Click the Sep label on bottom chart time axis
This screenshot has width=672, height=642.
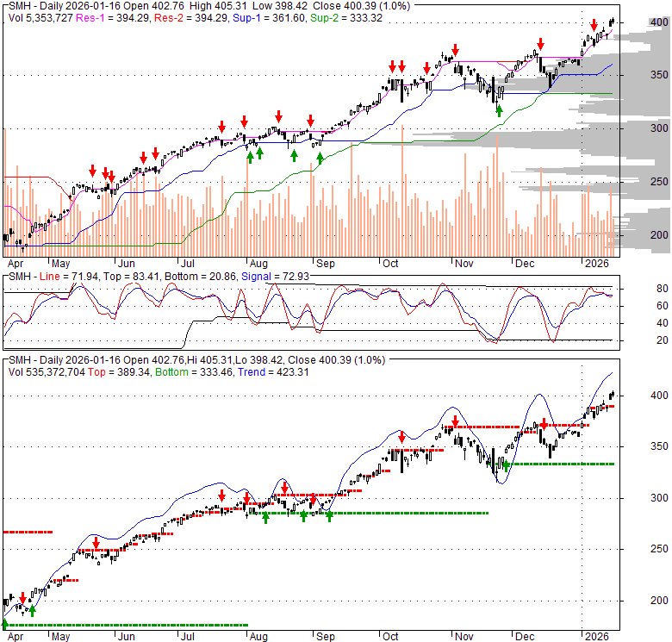click(326, 637)
